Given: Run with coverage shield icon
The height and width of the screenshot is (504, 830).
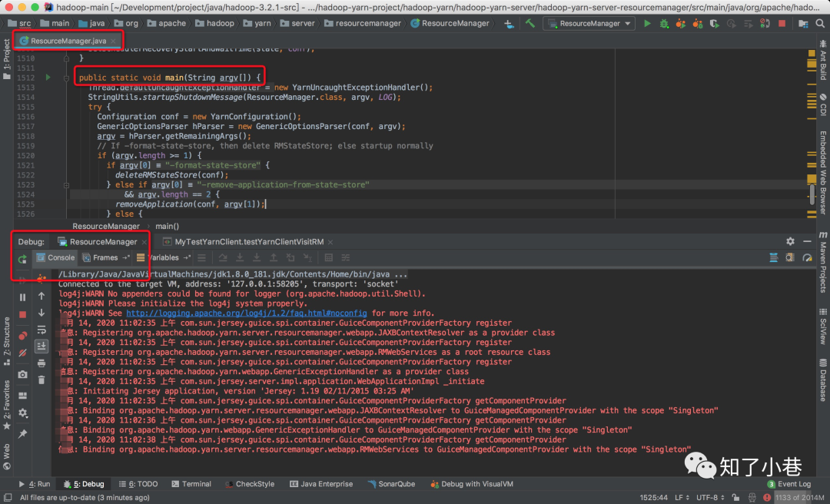Looking at the screenshot, I should [714, 23].
